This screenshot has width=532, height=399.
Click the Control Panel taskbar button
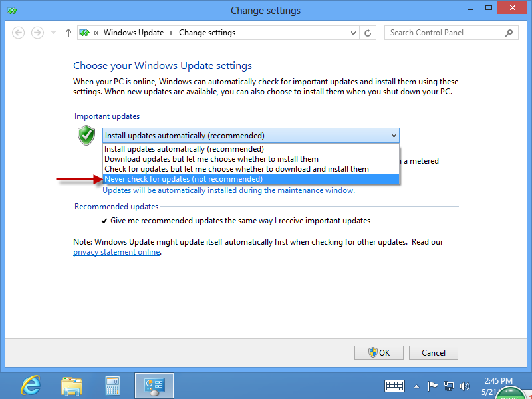click(154, 386)
